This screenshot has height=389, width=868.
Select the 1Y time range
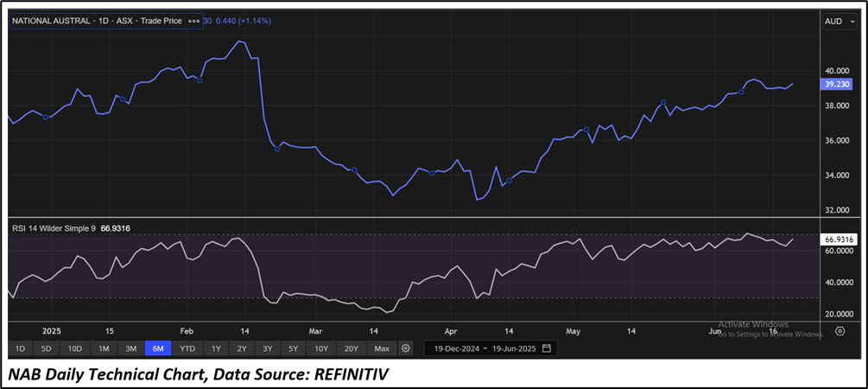click(216, 348)
